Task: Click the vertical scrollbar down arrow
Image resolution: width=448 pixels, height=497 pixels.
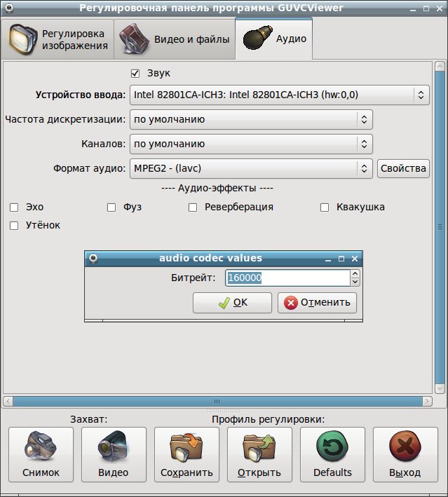Action: coord(440,388)
